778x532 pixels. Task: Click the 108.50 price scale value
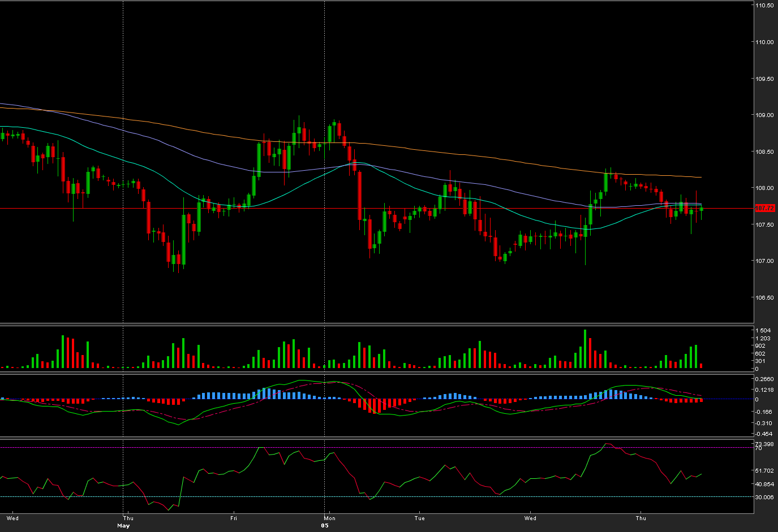tap(765, 152)
